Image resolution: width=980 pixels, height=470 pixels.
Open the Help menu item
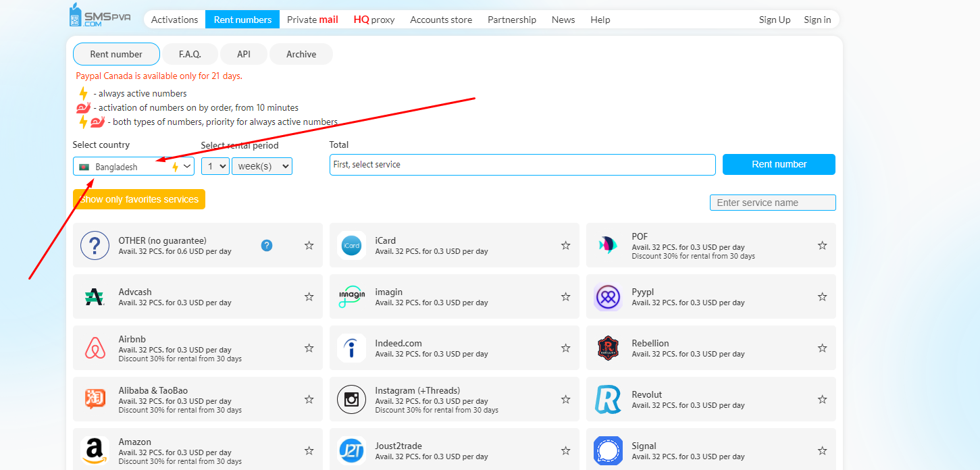point(600,20)
